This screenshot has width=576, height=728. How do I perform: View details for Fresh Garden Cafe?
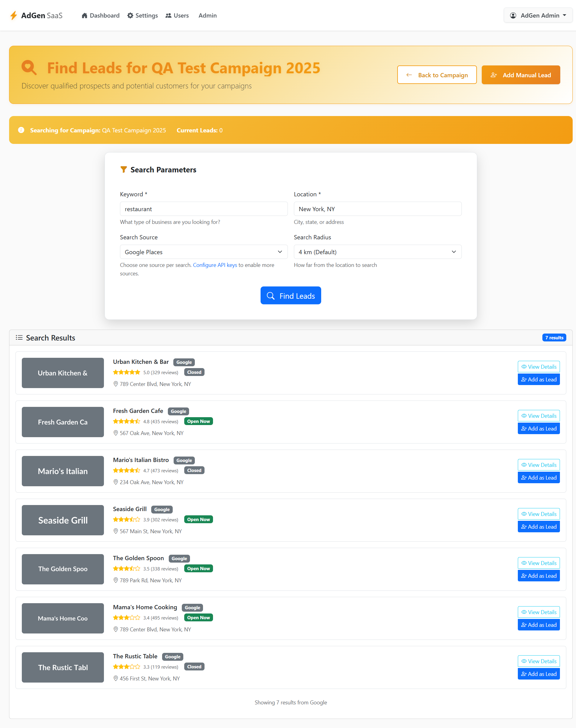pyautogui.click(x=538, y=416)
